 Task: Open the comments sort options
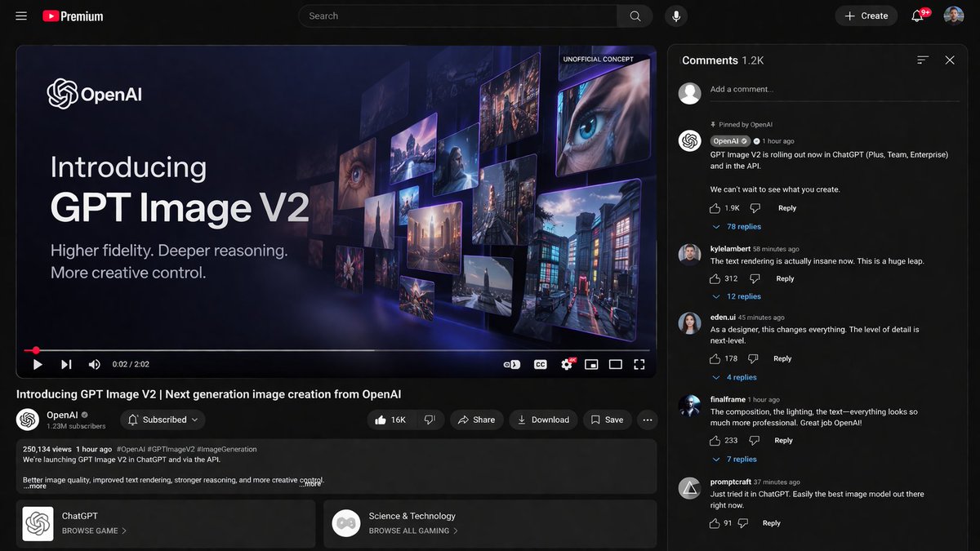click(923, 60)
